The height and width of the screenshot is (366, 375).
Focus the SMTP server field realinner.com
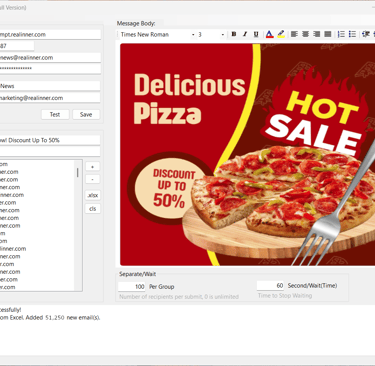point(50,34)
